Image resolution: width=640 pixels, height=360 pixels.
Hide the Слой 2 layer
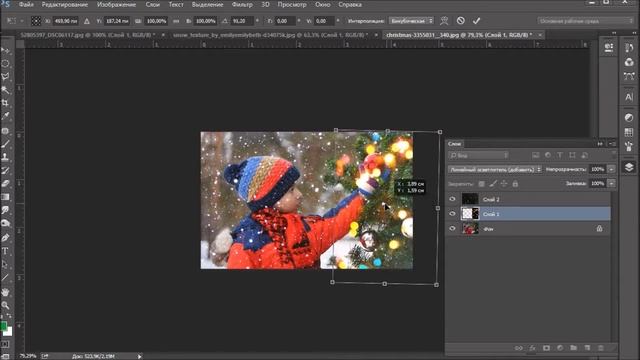[452, 199]
